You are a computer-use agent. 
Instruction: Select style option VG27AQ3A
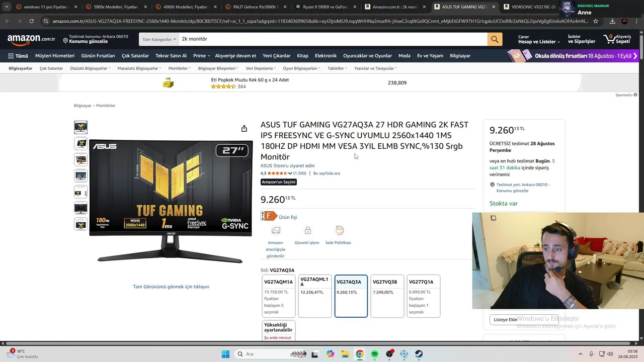coord(351,296)
